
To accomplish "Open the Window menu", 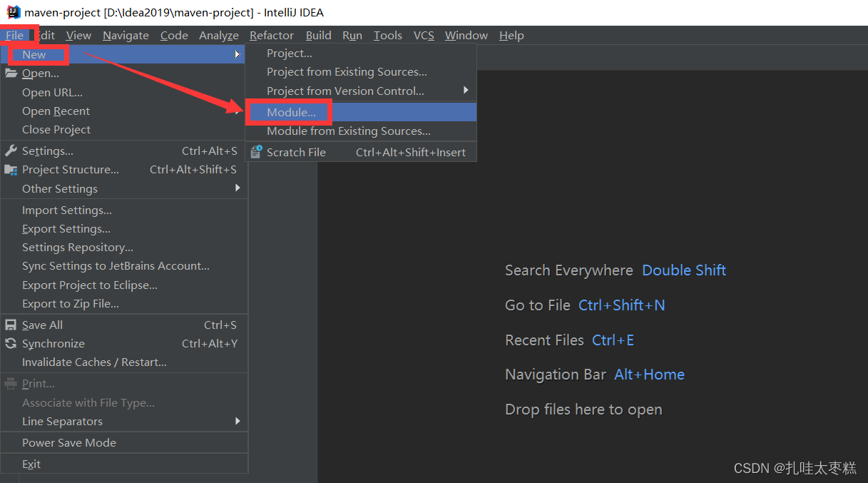I will (466, 35).
